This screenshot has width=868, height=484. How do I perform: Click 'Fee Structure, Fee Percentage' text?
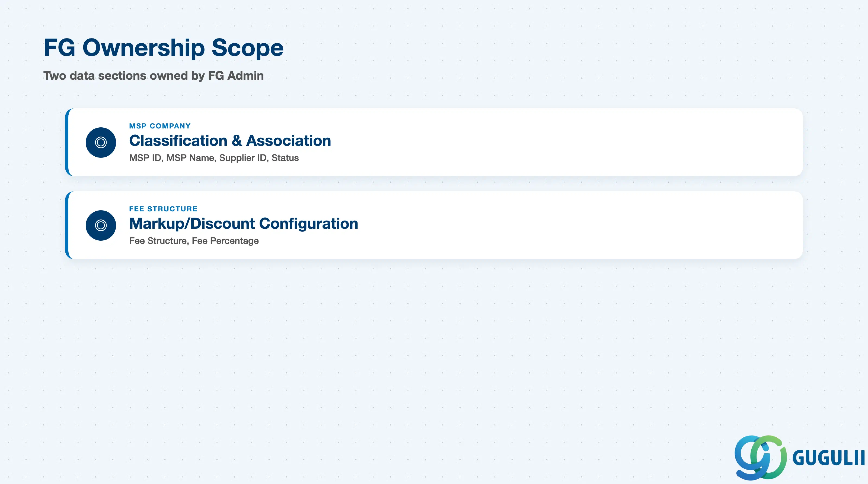194,241
